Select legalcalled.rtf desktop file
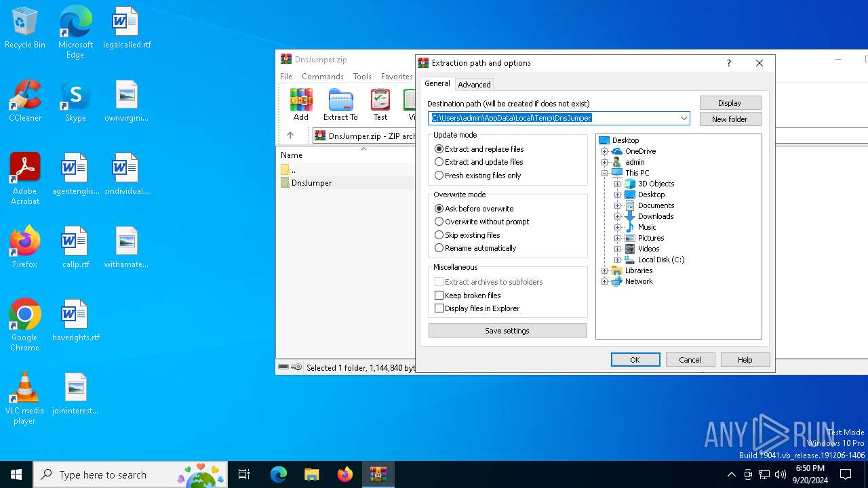868x488 pixels. pyautogui.click(x=127, y=28)
